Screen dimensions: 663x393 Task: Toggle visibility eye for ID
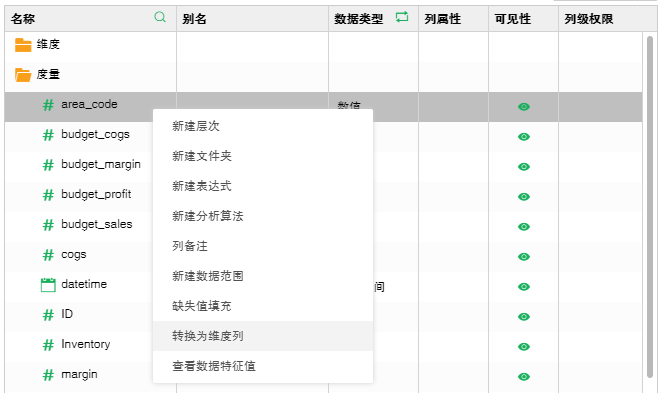pos(524,317)
